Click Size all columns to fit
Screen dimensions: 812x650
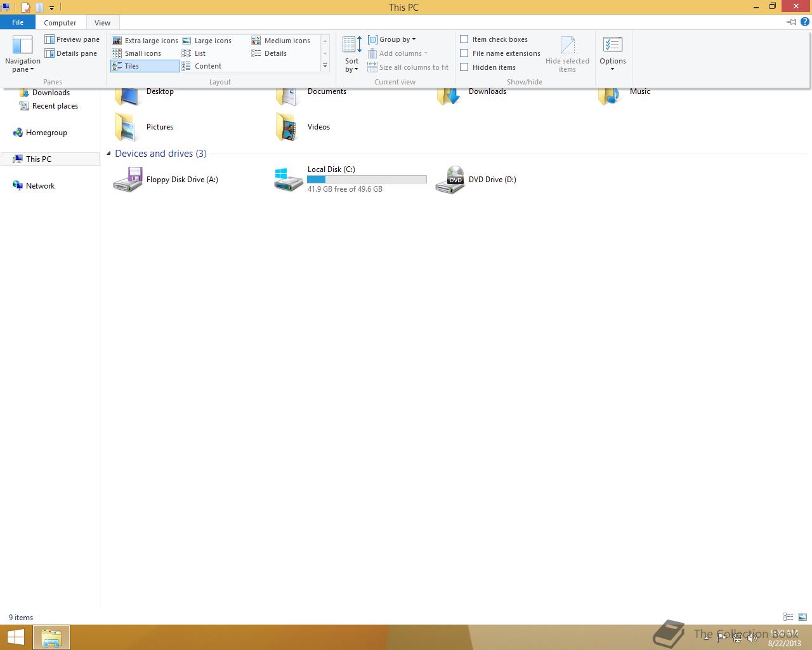coord(408,67)
